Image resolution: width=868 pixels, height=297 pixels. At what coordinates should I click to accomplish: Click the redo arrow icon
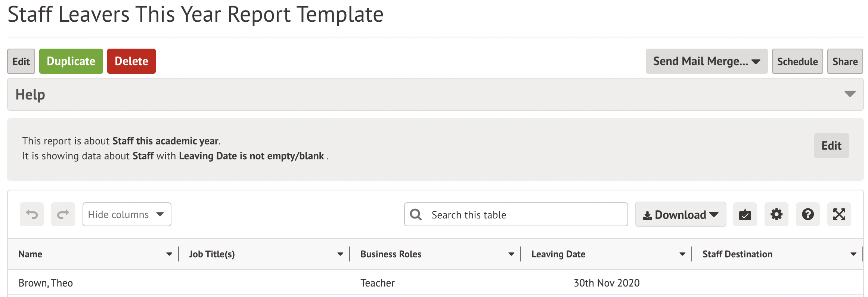tap(63, 214)
